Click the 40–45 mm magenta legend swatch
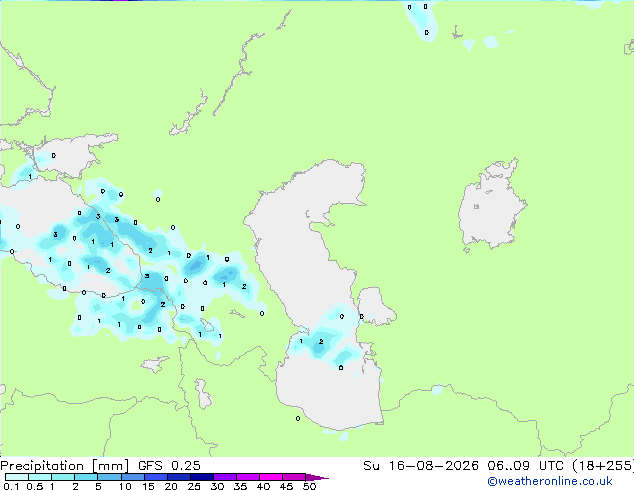Image resolution: width=634 pixels, height=490 pixels. coord(271,477)
